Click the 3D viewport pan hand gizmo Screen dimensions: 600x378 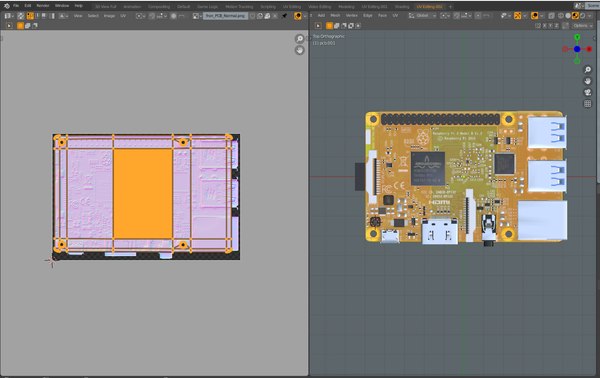tap(587, 81)
